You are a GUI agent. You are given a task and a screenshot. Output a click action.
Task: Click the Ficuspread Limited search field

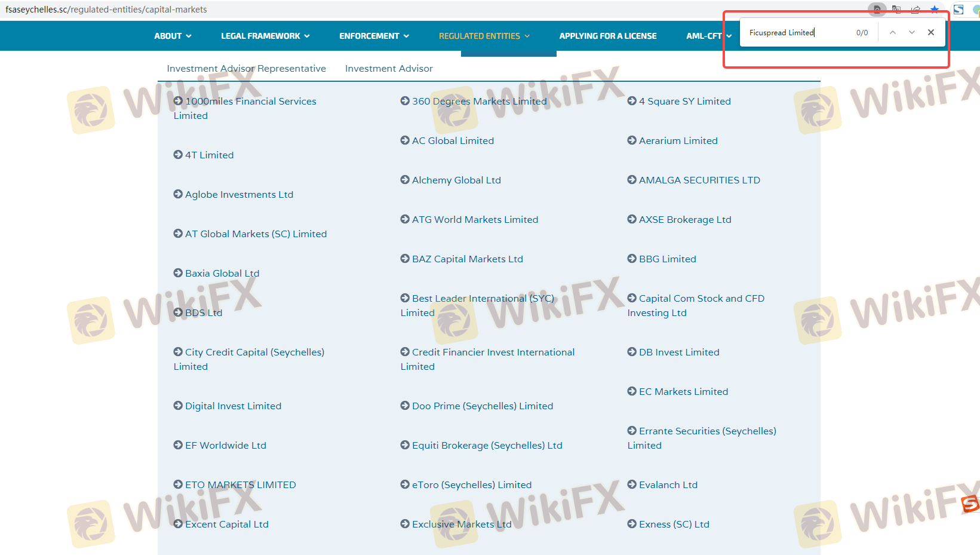[x=797, y=33]
